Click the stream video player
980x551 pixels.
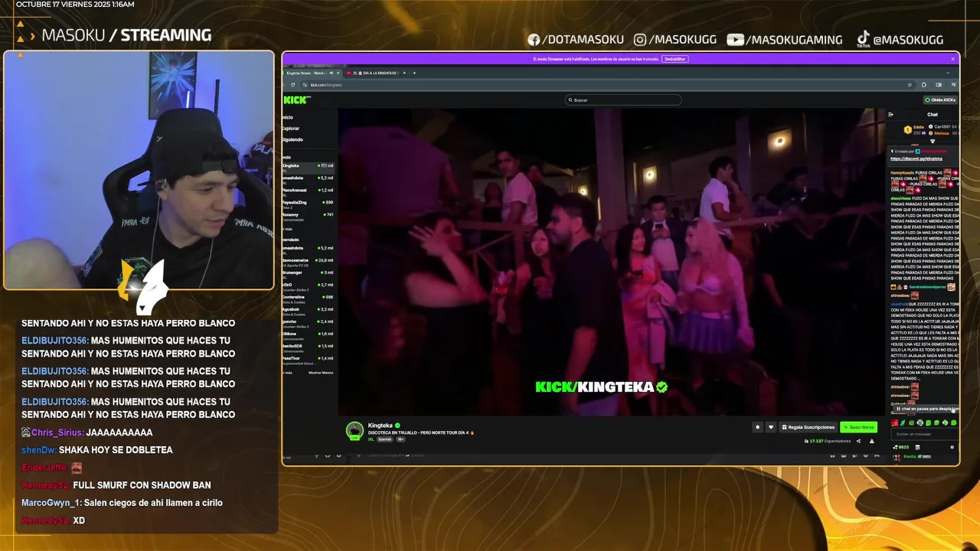point(611,262)
